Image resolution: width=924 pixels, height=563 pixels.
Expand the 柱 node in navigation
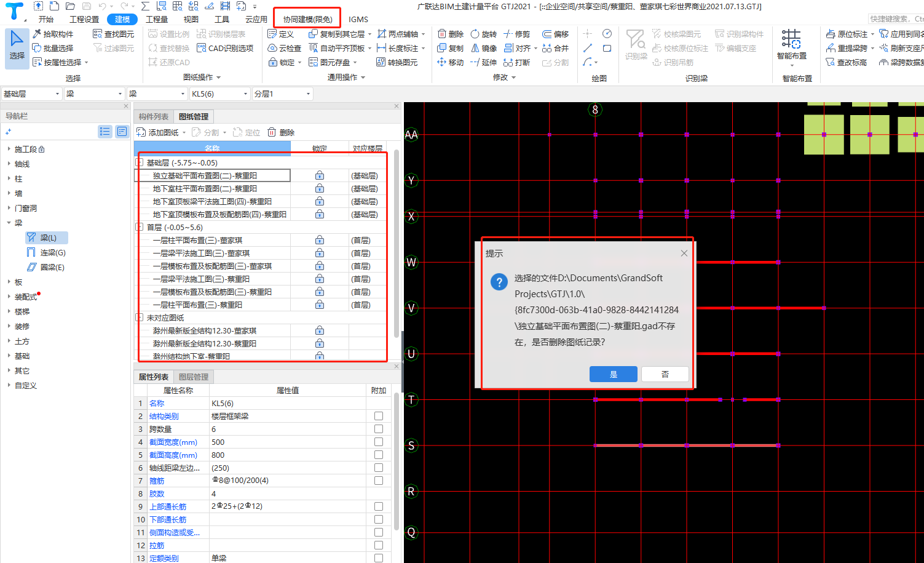pyautogui.click(x=9, y=178)
